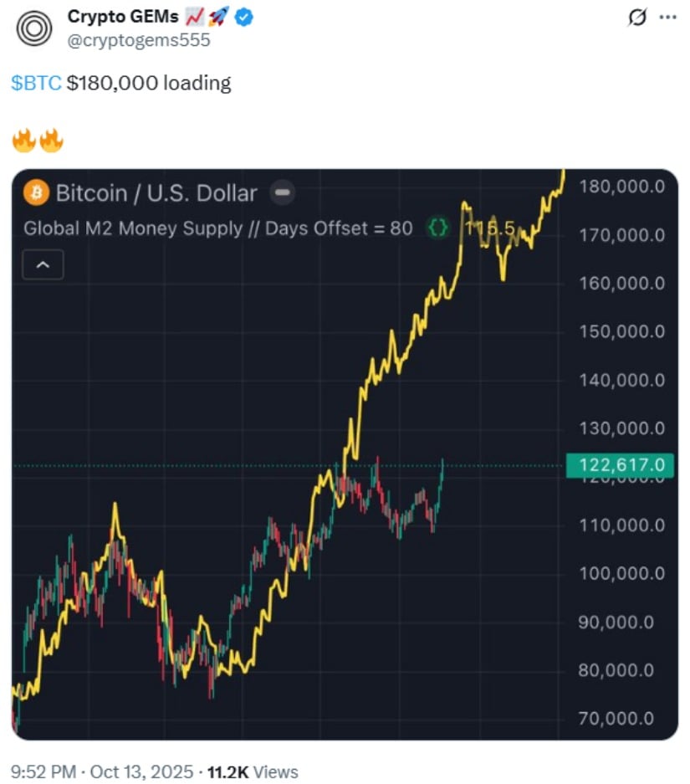This screenshot has width=690, height=784.
Task: Collapse the chart legend with chevron
Action: click(x=43, y=266)
